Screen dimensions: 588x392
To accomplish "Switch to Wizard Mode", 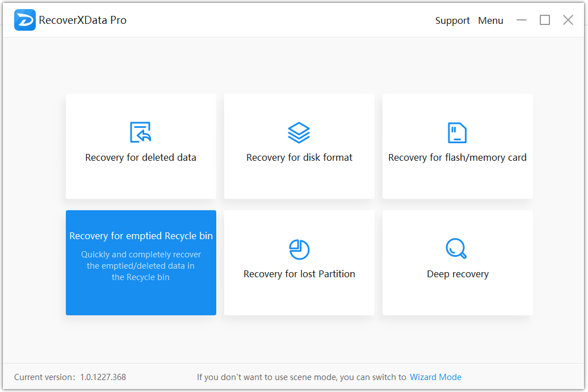I will [435, 377].
